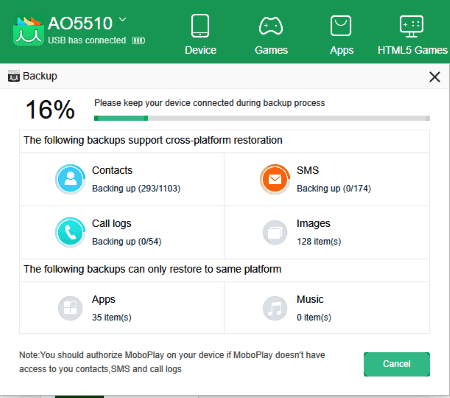The width and height of the screenshot is (450, 398).
Task: Click the grey Images icon
Action: (x=275, y=232)
